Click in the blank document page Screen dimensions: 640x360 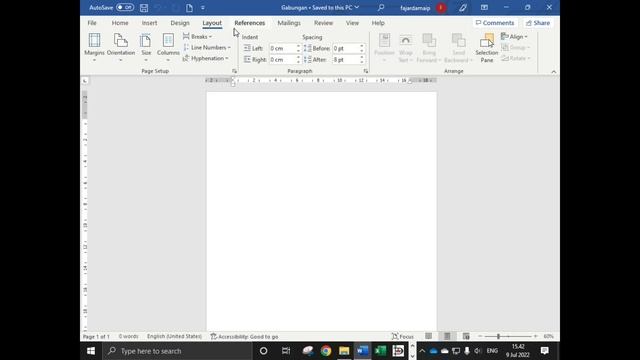pos(321,211)
